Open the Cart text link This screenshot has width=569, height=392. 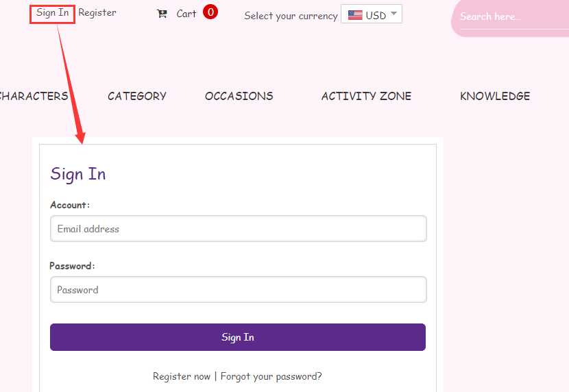tap(186, 14)
